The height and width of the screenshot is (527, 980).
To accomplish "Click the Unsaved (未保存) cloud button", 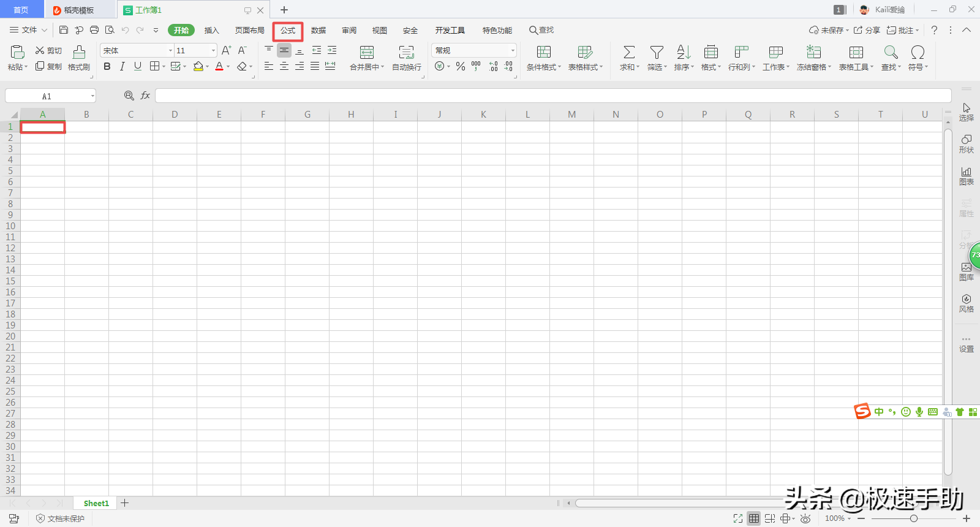I will pos(829,29).
